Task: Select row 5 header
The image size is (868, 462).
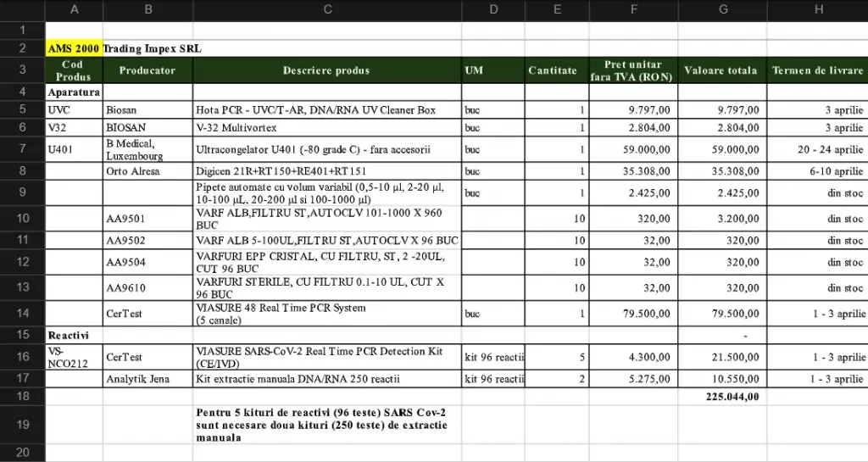Action: point(22,109)
